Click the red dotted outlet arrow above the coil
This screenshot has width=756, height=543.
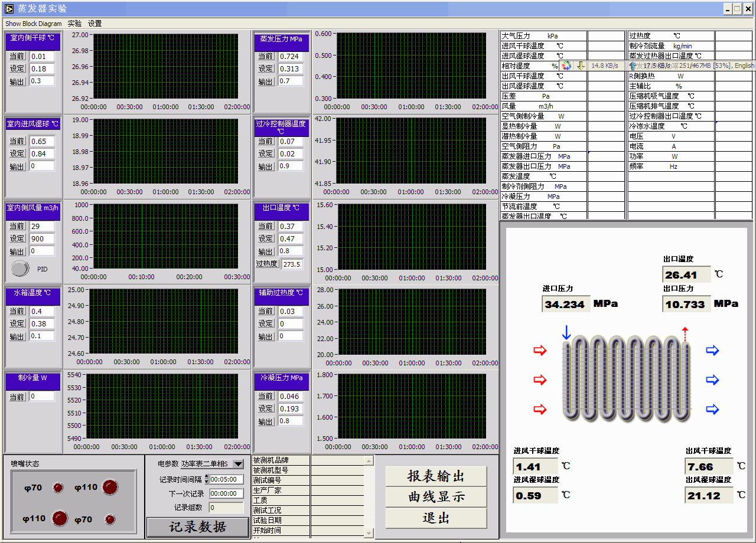click(685, 334)
